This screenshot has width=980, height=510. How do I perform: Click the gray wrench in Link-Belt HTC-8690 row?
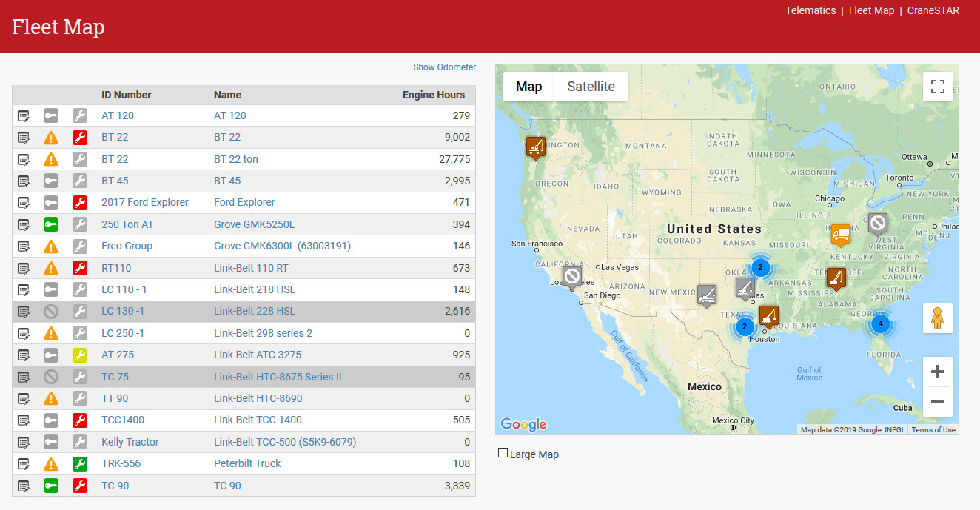tap(80, 398)
